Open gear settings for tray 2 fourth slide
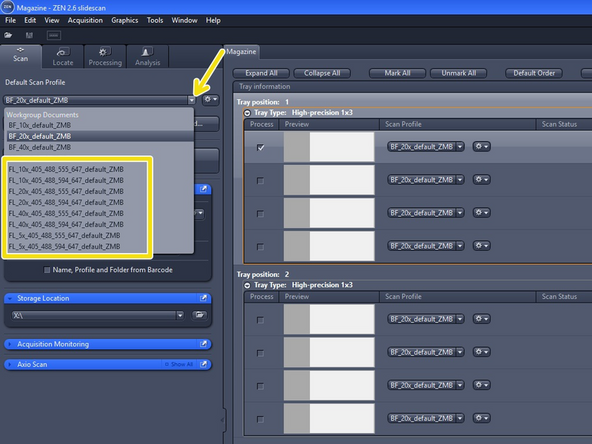Image resolution: width=592 pixels, height=444 pixels. click(x=481, y=418)
